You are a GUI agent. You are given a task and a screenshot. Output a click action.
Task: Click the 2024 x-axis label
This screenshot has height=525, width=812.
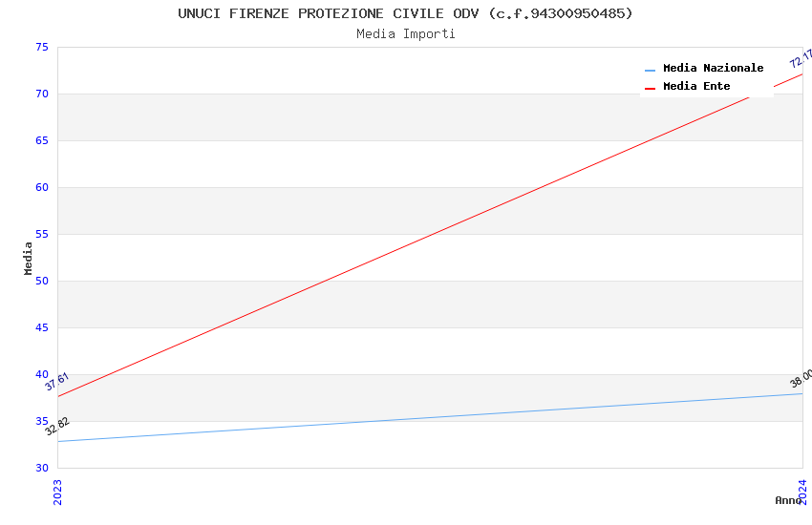pyautogui.click(x=802, y=492)
